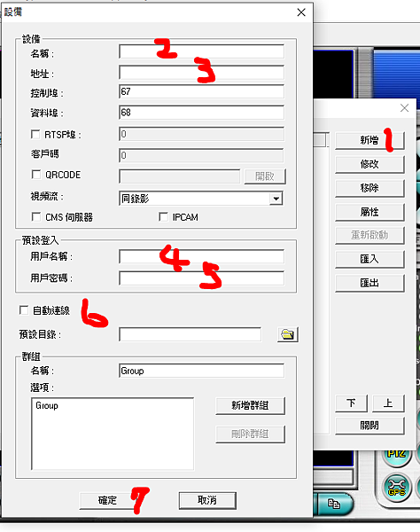Click the 上 move-up button
The width and height of the screenshot is (420, 532).
coord(388,403)
